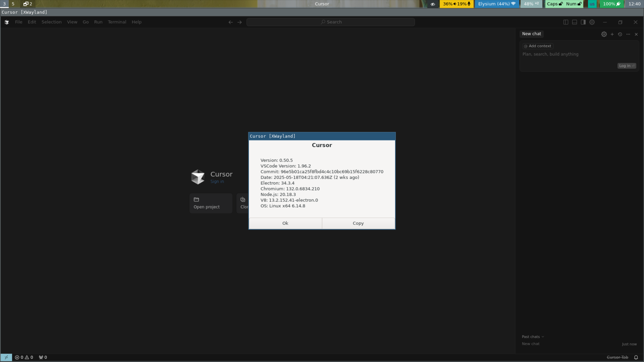Open the View menu
Viewport: 644px width, 362px height.
[72, 22]
